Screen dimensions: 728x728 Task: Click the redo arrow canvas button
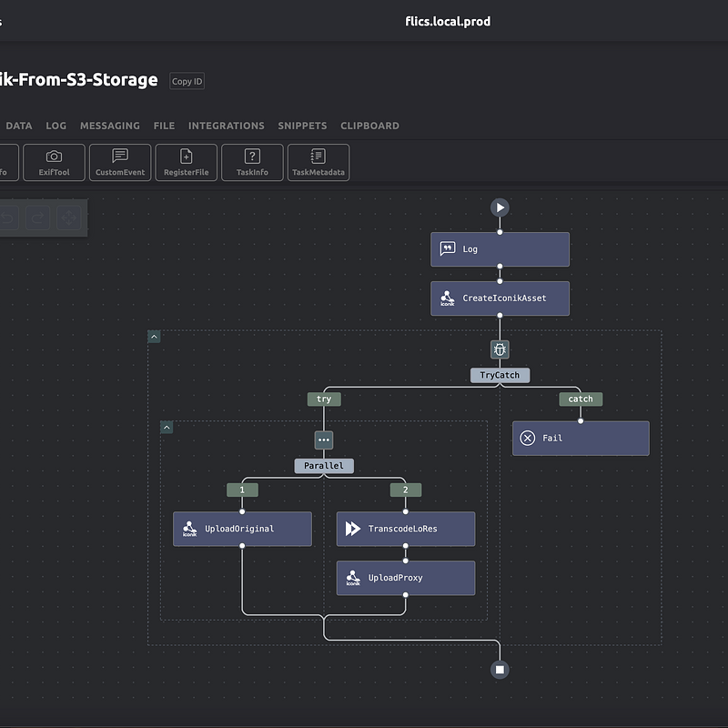(x=37, y=217)
